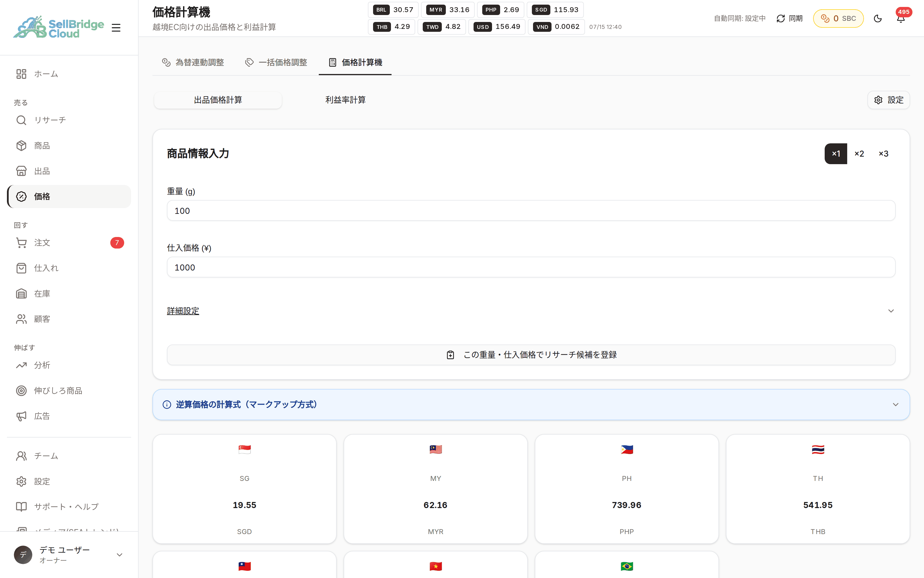The image size is (924, 578).
Task: Expand 逆算価格の計算式 panel chevron
Action: pyautogui.click(x=896, y=404)
